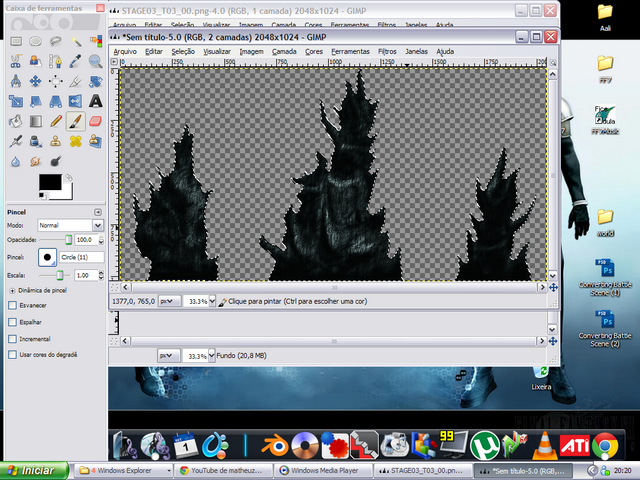Launch VLC from the dock
Image resolution: width=640 pixels, height=480 pixels.
pos(545,445)
